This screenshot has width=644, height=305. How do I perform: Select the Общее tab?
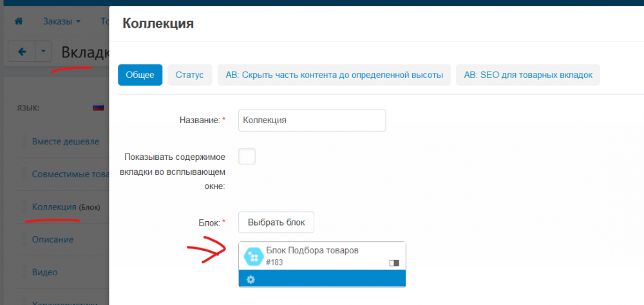(x=140, y=75)
